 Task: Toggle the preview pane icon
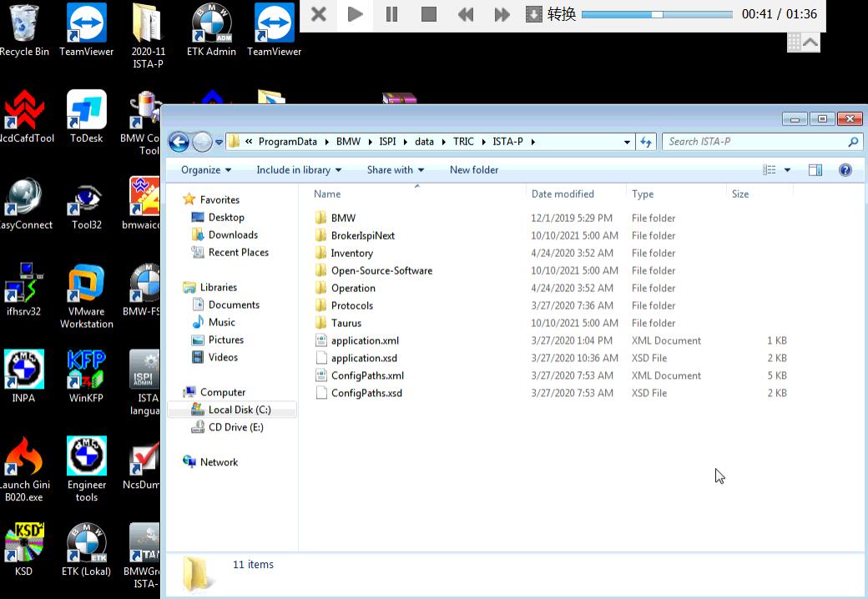coord(815,170)
